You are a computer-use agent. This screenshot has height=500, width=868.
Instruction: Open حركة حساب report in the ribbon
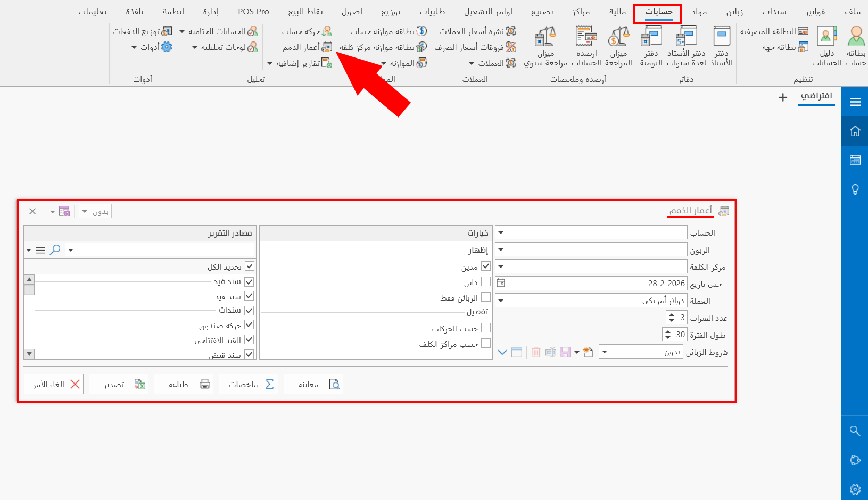point(307,31)
